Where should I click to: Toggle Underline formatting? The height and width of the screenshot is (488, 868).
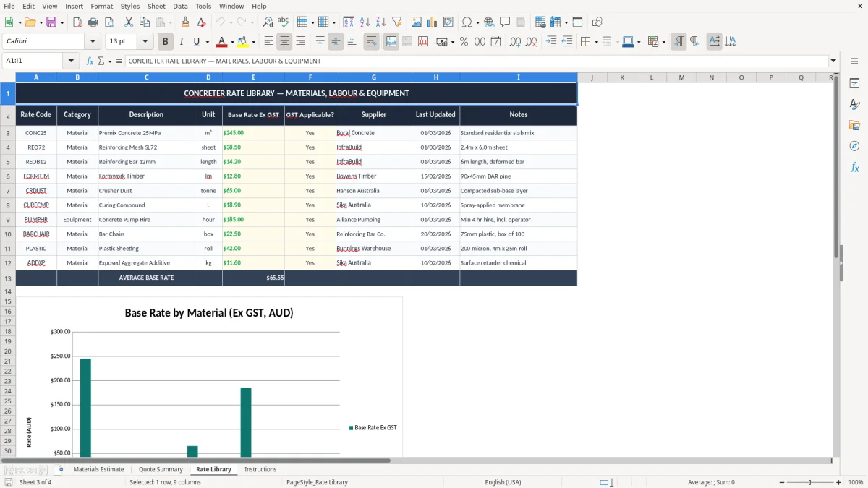(197, 42)
